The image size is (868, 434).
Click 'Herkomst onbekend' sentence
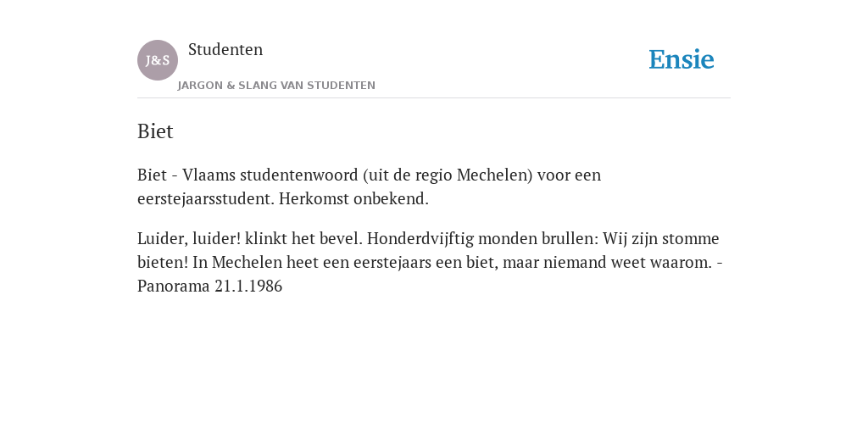(x=353, y=198)
